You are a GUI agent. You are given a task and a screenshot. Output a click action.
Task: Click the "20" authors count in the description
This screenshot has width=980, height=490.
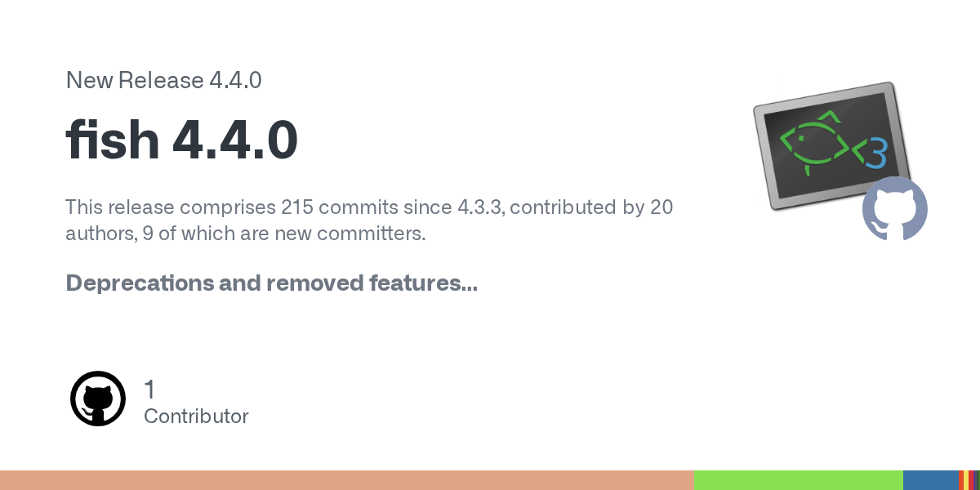coord(661,207)
